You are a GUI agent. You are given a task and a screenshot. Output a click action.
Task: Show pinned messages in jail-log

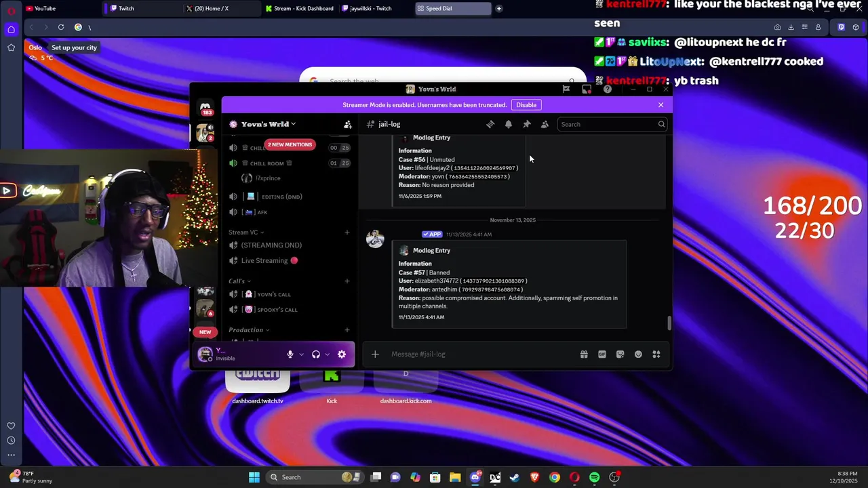(526, 124)
